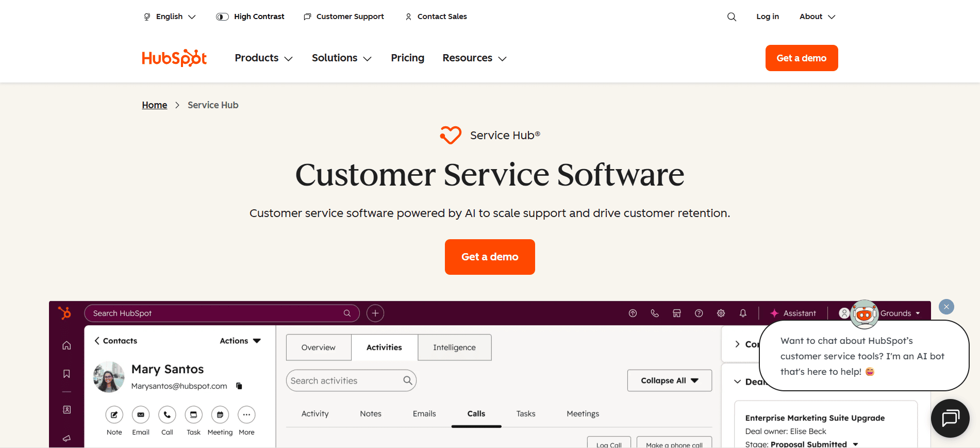Click the plus create button beside Search HubSpot
980x448 pixels.
click(375, 313)
